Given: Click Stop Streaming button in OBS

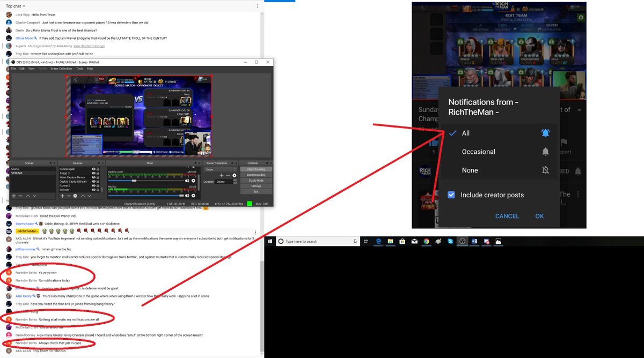Looking at the screenshot, I should (x=256, y=169).
